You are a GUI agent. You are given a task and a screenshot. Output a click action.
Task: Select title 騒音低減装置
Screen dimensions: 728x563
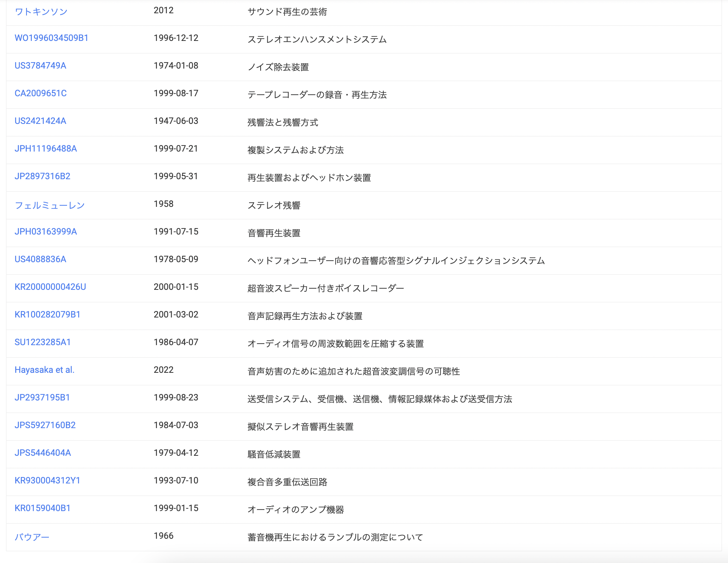click(x=274, y=454)
